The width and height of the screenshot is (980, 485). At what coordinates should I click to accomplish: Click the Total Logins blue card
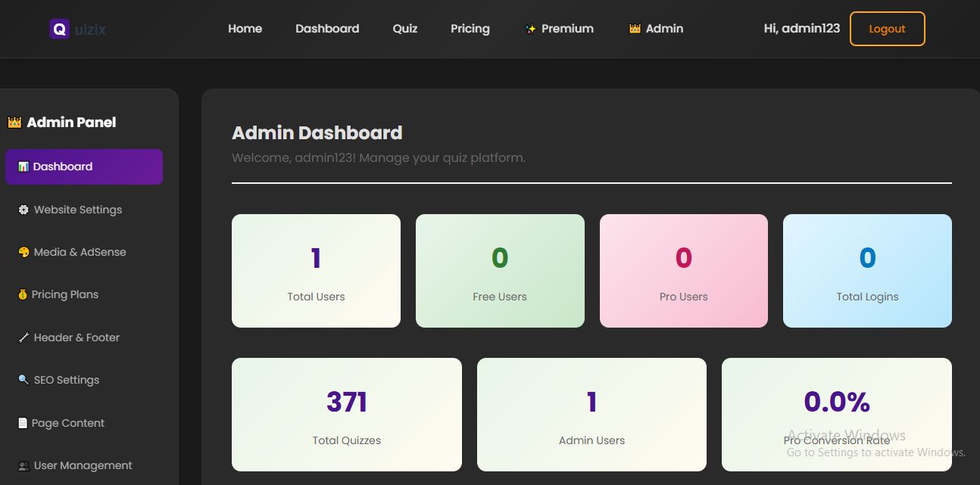click(867, 271)
